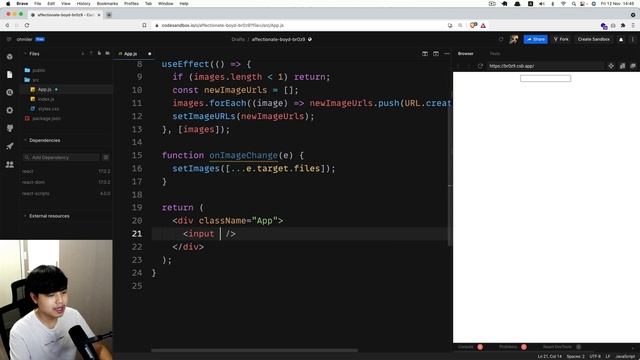Image resolution: width=640 pixels, height=360 pixels.
Task: Click the bookmark icon in address bar
Action: 144,25
